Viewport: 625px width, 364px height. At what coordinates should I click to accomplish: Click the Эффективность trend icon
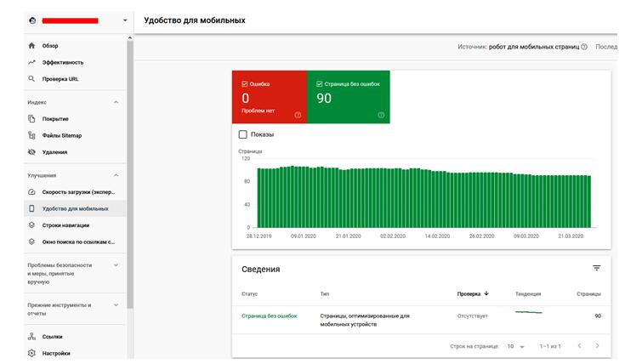[x=32, y=62]
